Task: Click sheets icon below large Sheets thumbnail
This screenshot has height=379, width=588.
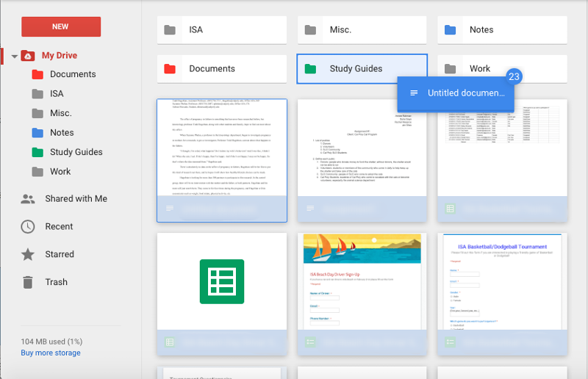Action: click(170, 342)
